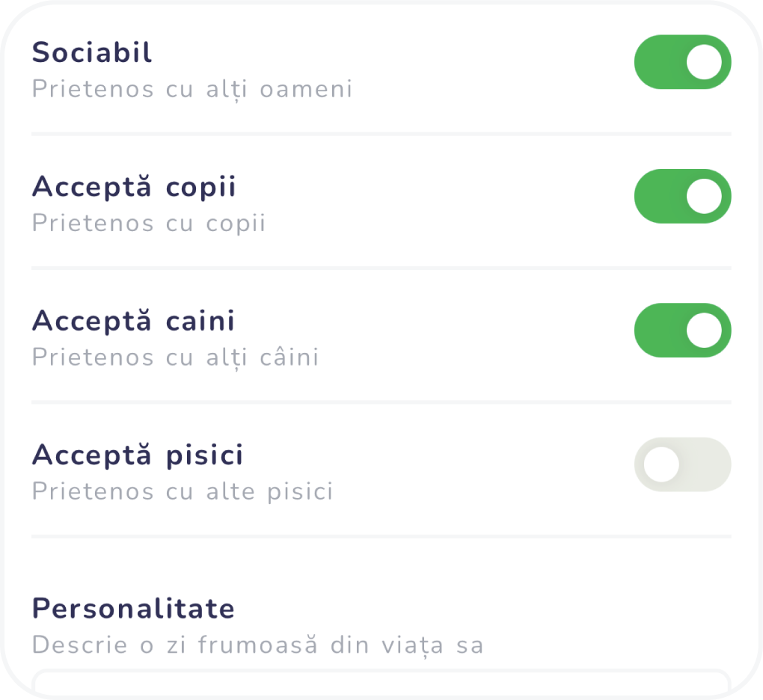763x700 pixels.
Task: Select the Acceptă copii title text
Action: point(134,187)
